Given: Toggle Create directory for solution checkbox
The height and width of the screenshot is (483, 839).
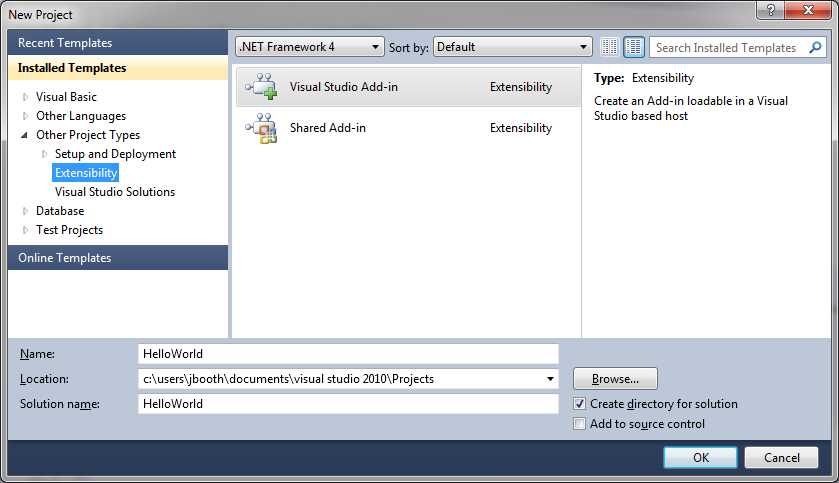Looking at the screenshot, I should tap(579, 404).
